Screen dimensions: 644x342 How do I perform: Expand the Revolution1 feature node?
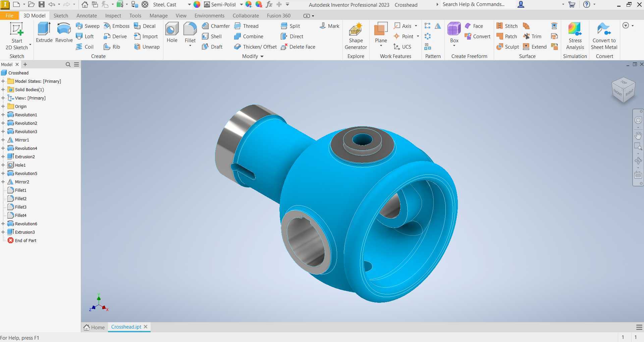(3, 115)
